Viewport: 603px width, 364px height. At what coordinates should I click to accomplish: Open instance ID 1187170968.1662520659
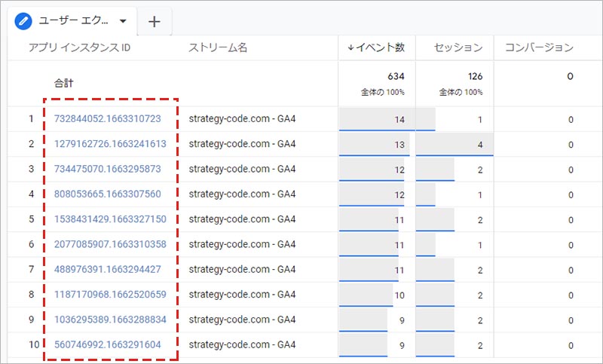(x=110, y=295)
